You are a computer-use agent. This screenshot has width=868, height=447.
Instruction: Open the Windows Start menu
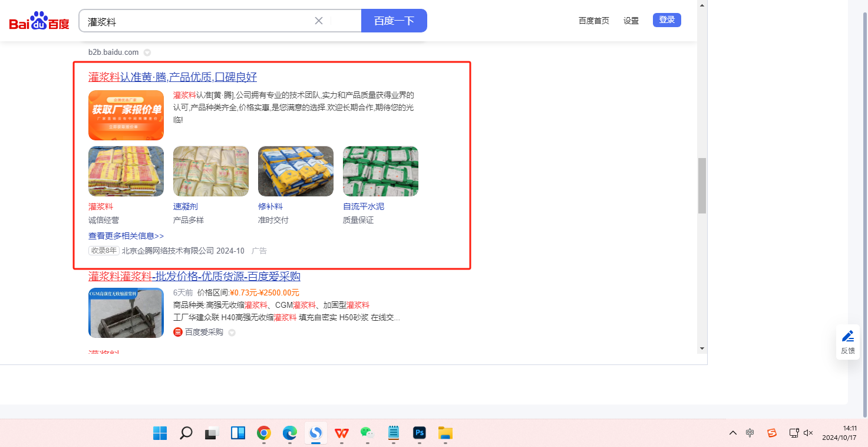(x=160, y=433)
